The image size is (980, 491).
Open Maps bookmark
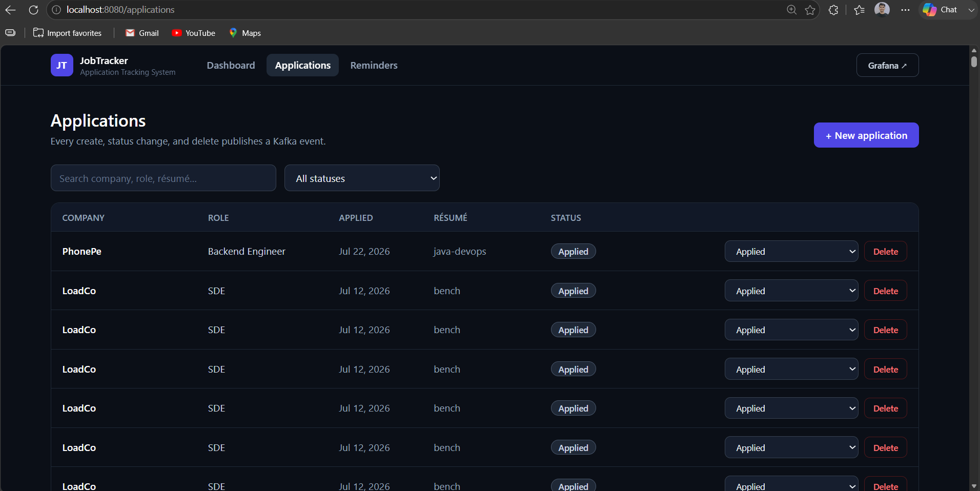coord(245,33)
